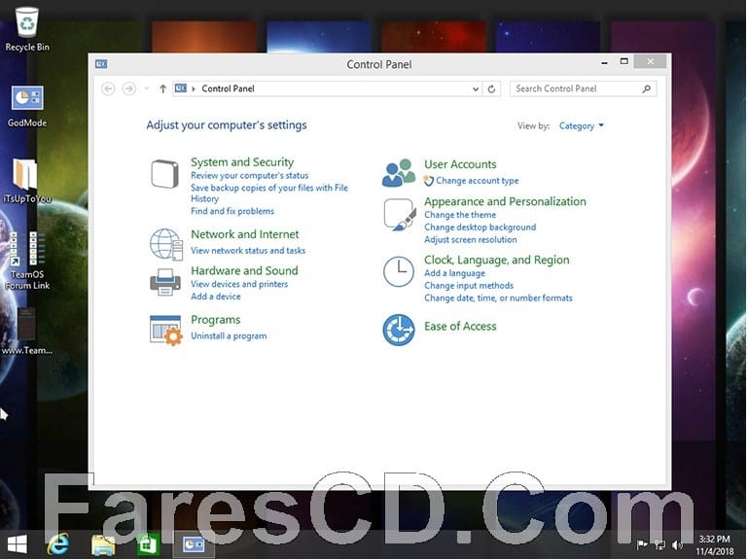The width and height of the screenshot is (748, 560).
Task: Open Recycle Bin on the desktop
Action: point(27,28)
